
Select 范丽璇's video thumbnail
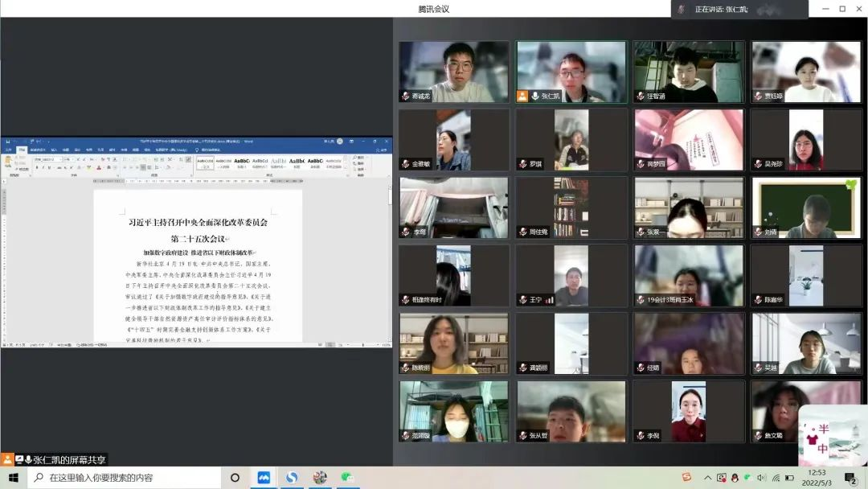tap(454, 411)
